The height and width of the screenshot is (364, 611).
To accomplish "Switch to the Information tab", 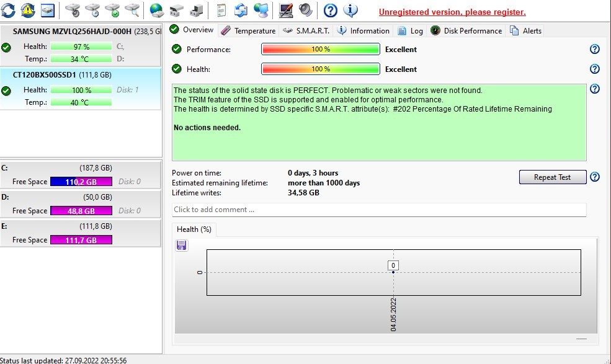I will [x=363, y=31].
